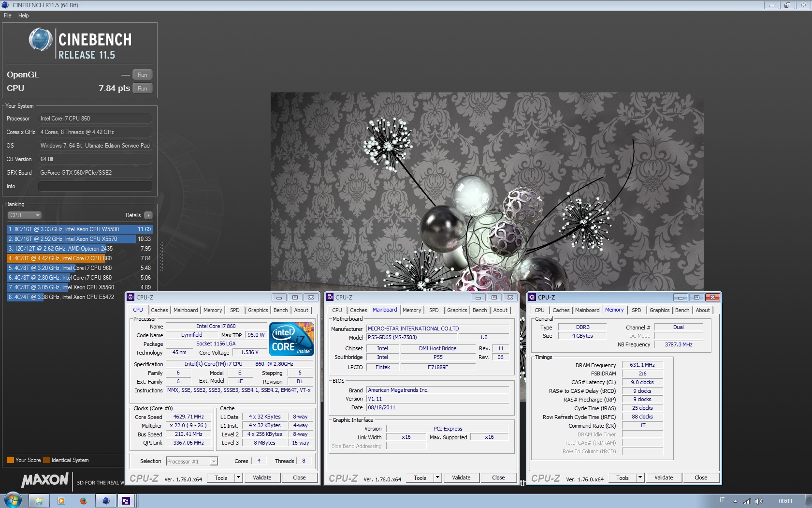This screenshot has width=812, height=508.
Task: Click the empty Info field
Action: (x=95, y=186)
